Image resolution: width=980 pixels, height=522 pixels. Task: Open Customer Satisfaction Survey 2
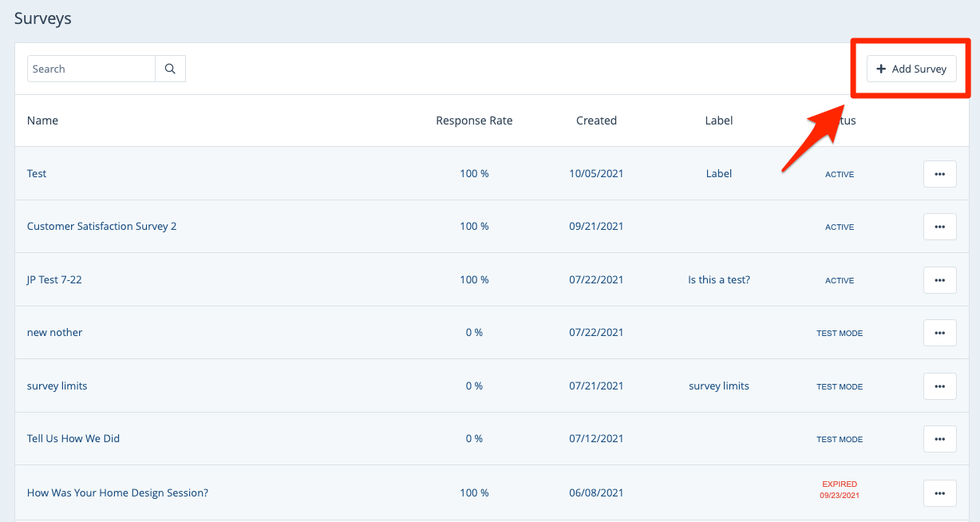[x=101, y=227]
